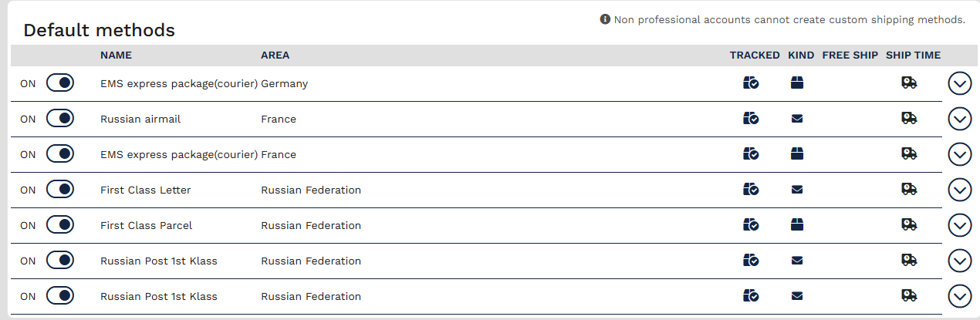Click the envelope kind icon for Russian airmail

pos(797,119)
